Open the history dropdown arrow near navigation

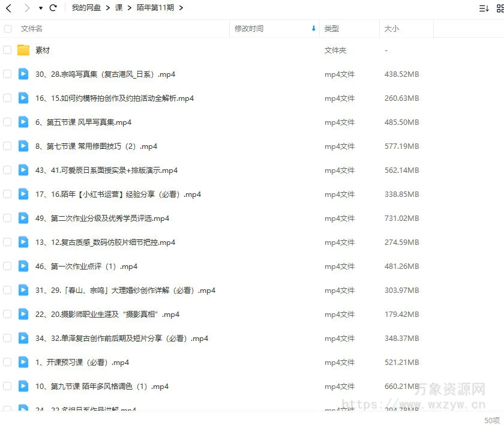pyautogui.click(x=41, y=8)
